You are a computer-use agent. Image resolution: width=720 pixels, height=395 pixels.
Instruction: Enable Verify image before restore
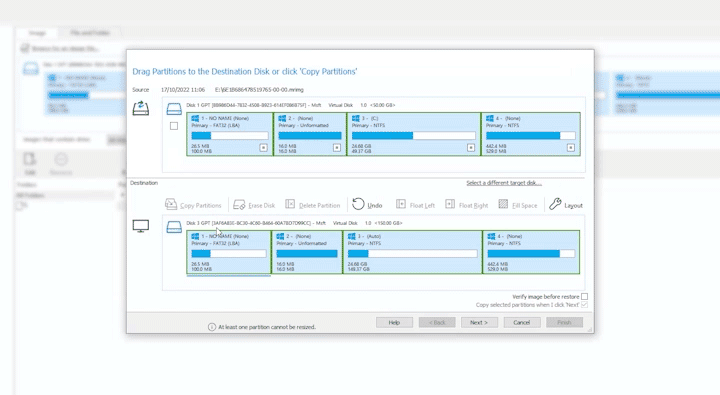[584, 297]
